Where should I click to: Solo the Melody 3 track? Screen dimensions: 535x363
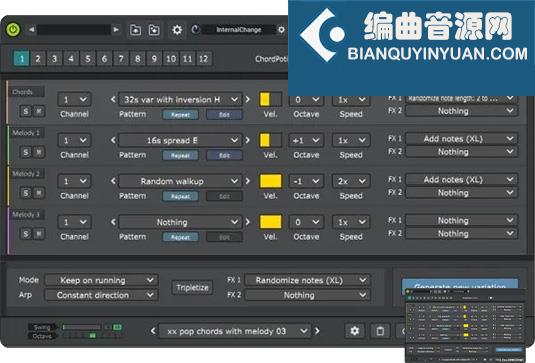(26, 234)
